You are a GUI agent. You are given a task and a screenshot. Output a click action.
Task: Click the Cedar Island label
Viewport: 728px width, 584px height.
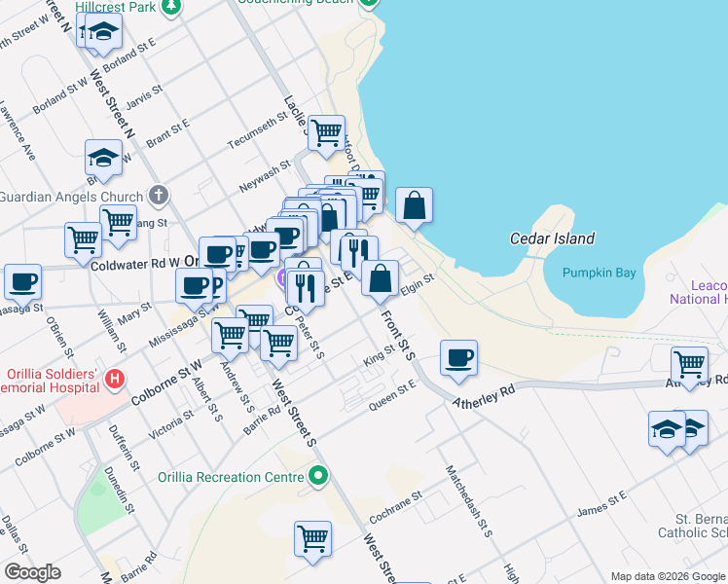552,238
